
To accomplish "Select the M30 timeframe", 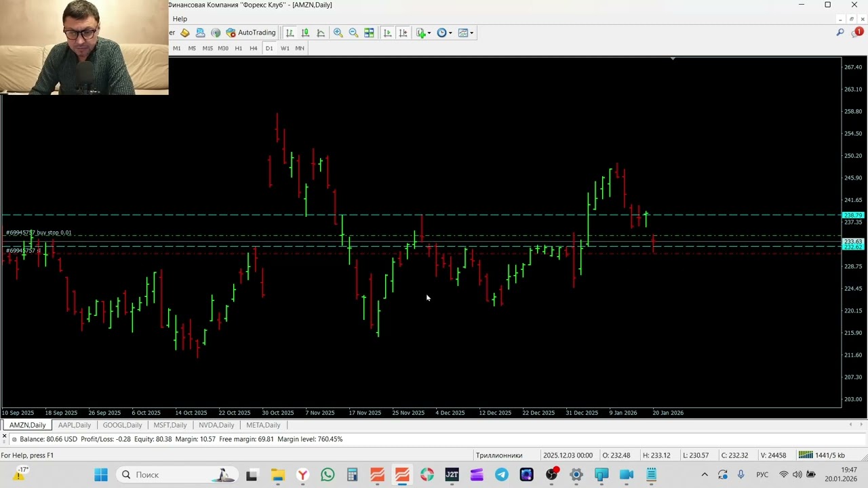I will coord(223,48).
